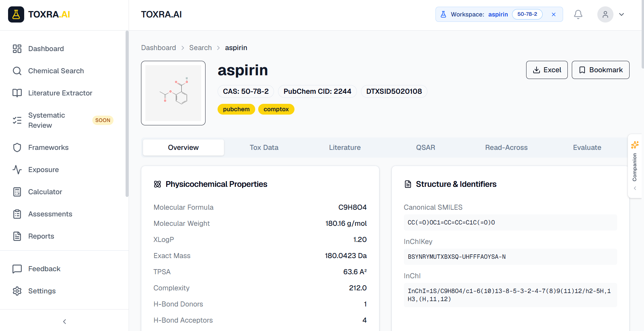Click the Reports document icon
The width and height of the screenshot is (644, 331).
[17, 236]
